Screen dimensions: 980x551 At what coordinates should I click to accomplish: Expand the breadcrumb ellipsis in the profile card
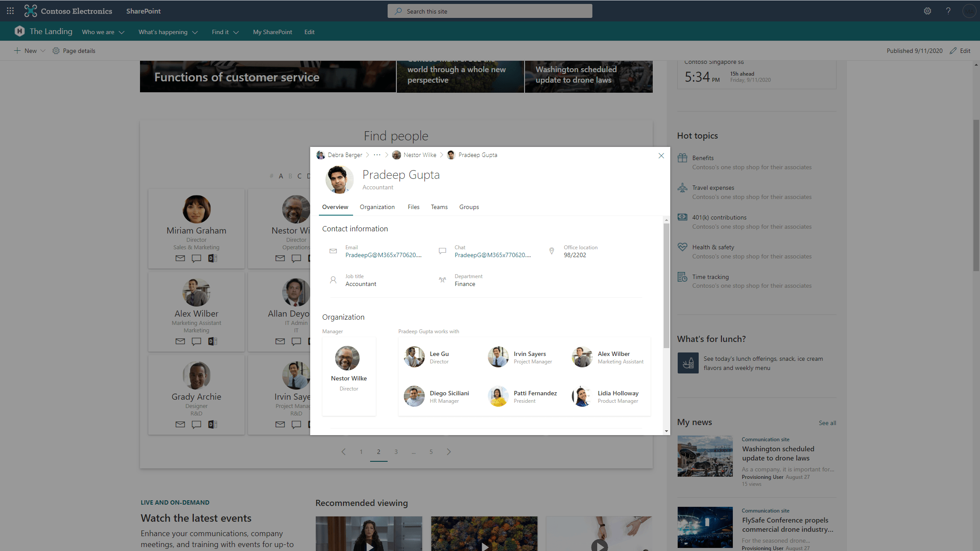pos(377,155)
